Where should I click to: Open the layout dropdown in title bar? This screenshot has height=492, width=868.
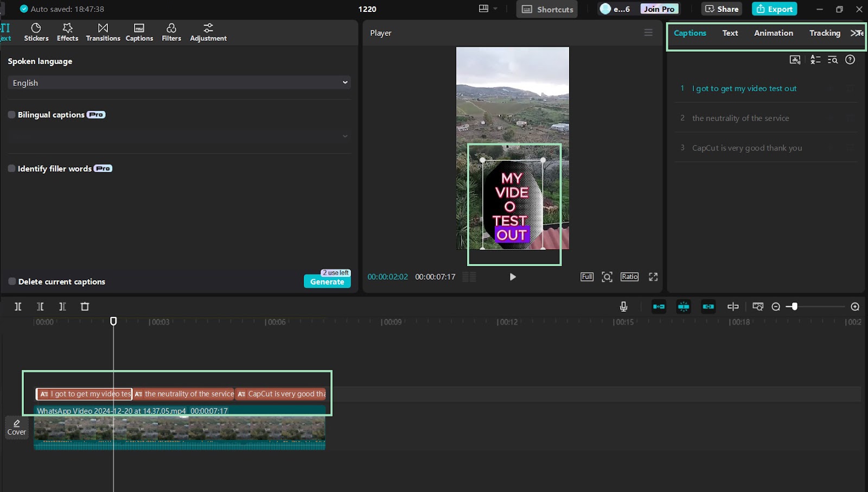pyautogui.click(x=488, y=9)
